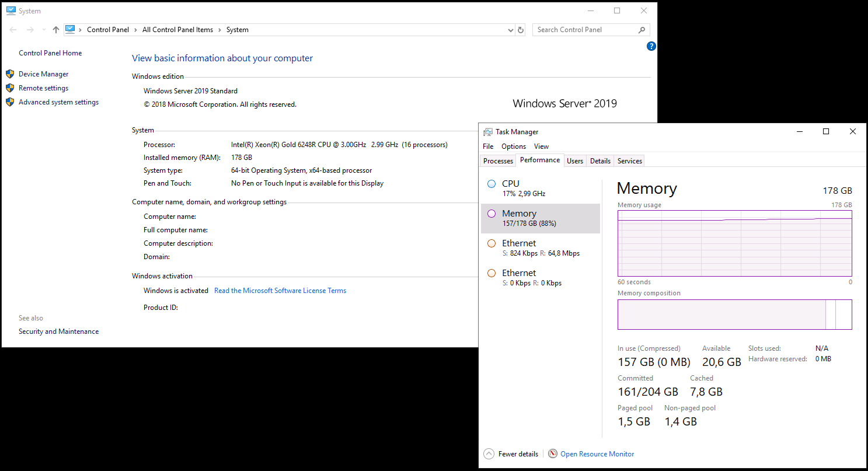Click the System window title icon
868x471 pixels.
(x=11, y=11)
